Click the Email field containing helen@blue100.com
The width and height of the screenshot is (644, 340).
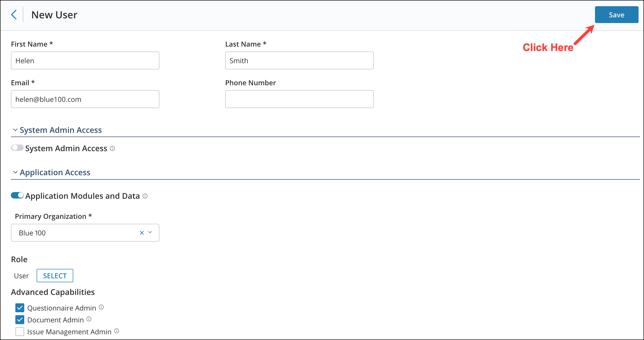85,99
